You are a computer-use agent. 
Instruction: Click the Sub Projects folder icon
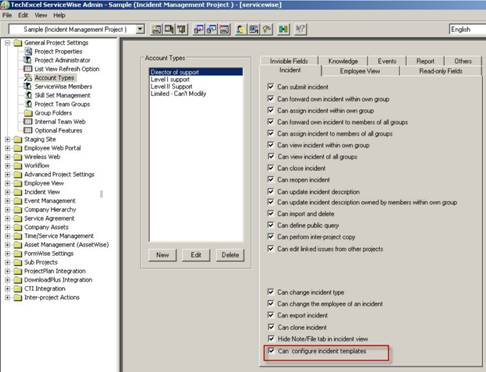[x=18, y=262]
